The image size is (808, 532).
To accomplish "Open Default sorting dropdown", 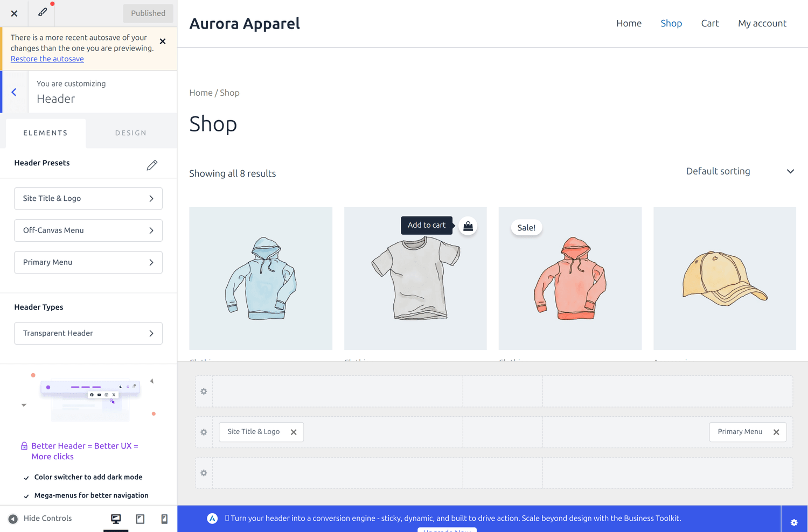I will (740, 171).
